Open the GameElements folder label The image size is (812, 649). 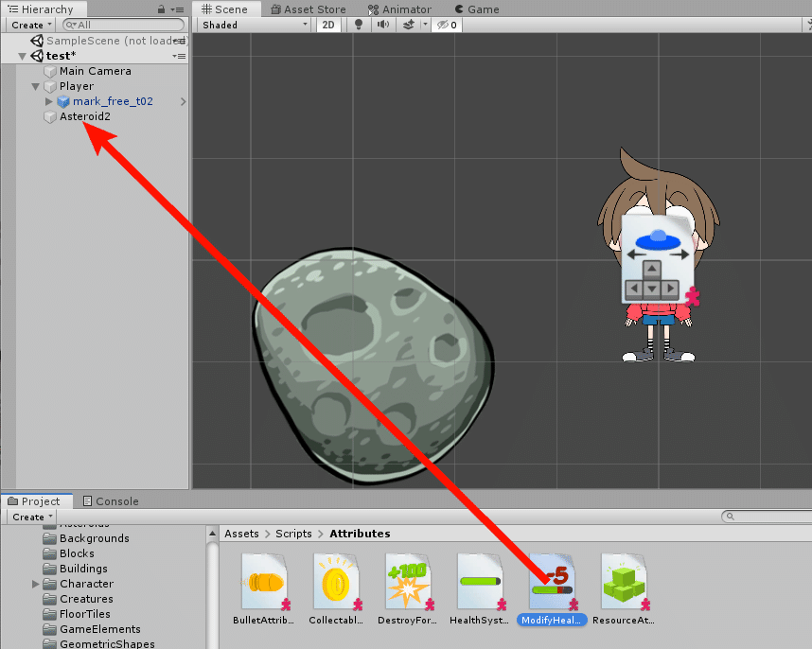100,629
